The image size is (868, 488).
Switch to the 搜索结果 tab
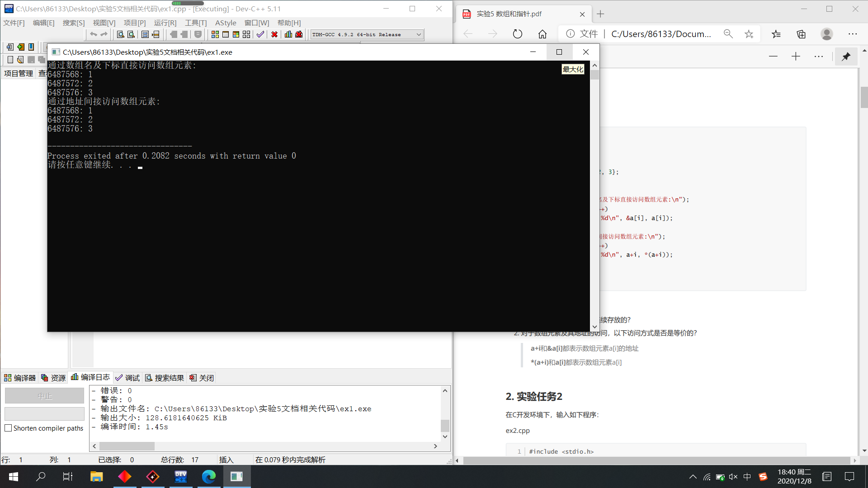[165, 378]
